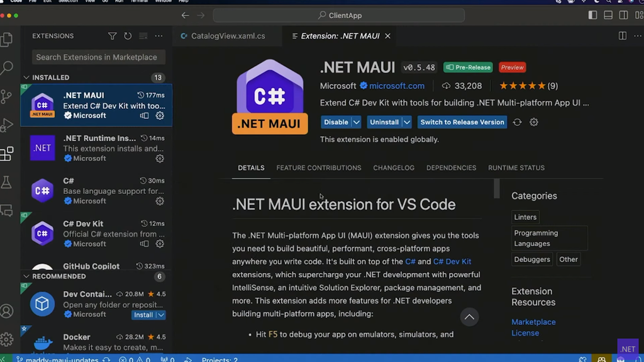Viewport: 644px width, 362px height.
Task: Toggle the bottom panel layout
Action: [608, 15]
